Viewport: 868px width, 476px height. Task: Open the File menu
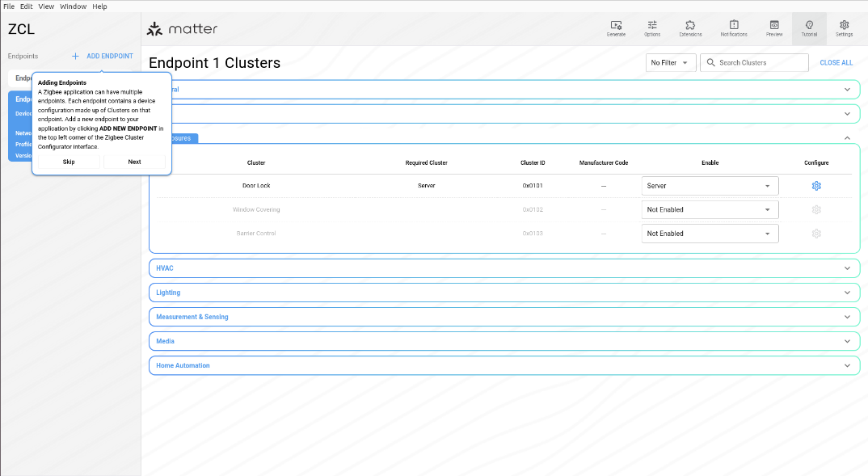coord(7,6)
